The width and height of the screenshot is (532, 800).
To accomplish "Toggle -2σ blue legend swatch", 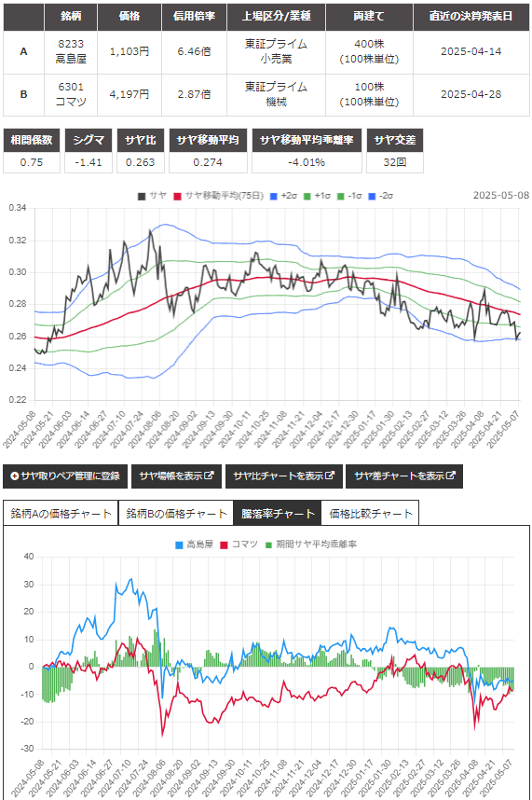I will pyautogui.click(x=372, y=196).
